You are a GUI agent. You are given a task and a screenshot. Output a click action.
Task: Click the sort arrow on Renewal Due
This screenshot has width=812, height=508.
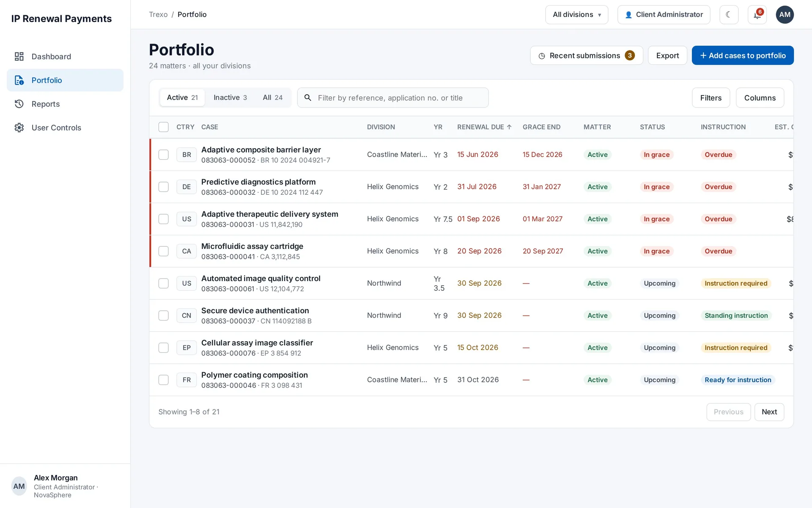509,127
